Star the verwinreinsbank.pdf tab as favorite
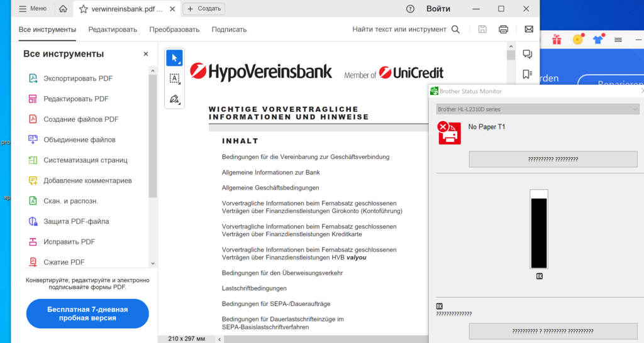The image size is (644, 343). 84,9
